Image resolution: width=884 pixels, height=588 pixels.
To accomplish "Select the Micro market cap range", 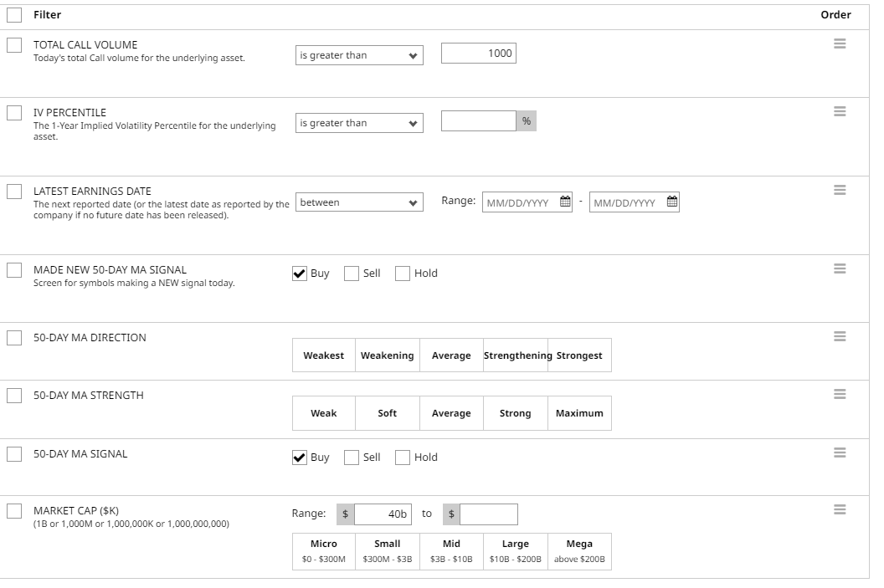I will click(x=323, y=550).
